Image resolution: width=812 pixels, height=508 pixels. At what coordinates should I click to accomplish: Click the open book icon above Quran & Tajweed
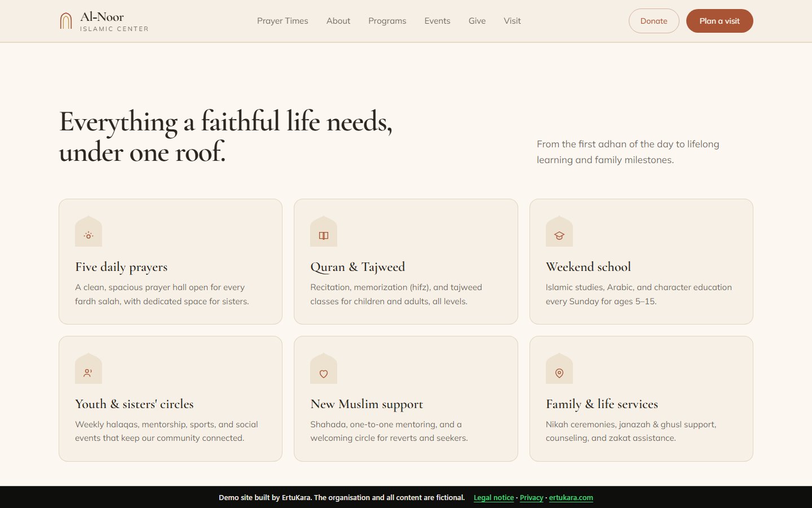click(324, 235)
